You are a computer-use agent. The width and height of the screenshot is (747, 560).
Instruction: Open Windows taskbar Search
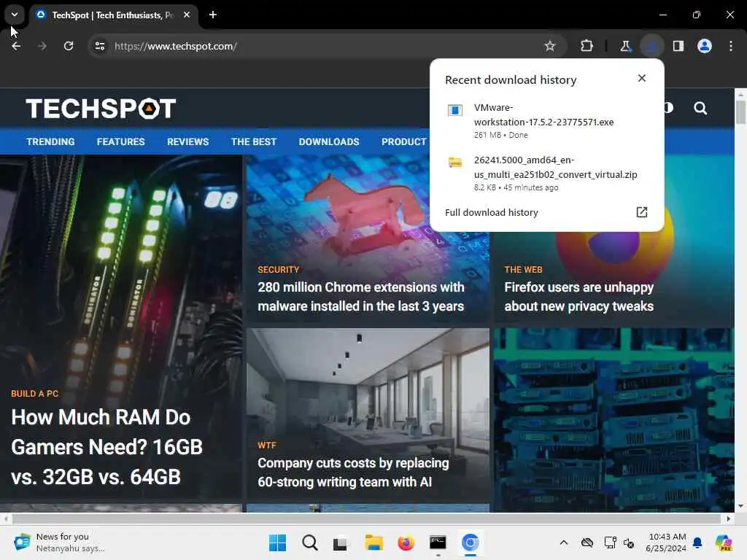pos(309,542)
